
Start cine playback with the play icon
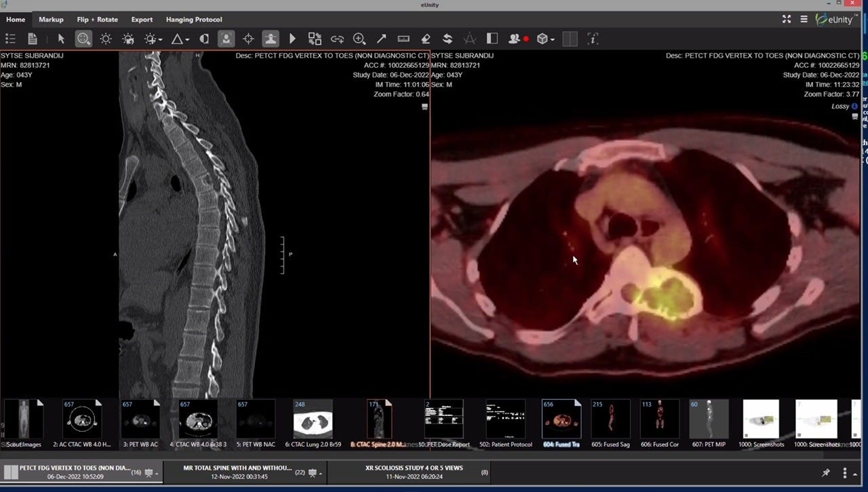click(x=293, y=39)
